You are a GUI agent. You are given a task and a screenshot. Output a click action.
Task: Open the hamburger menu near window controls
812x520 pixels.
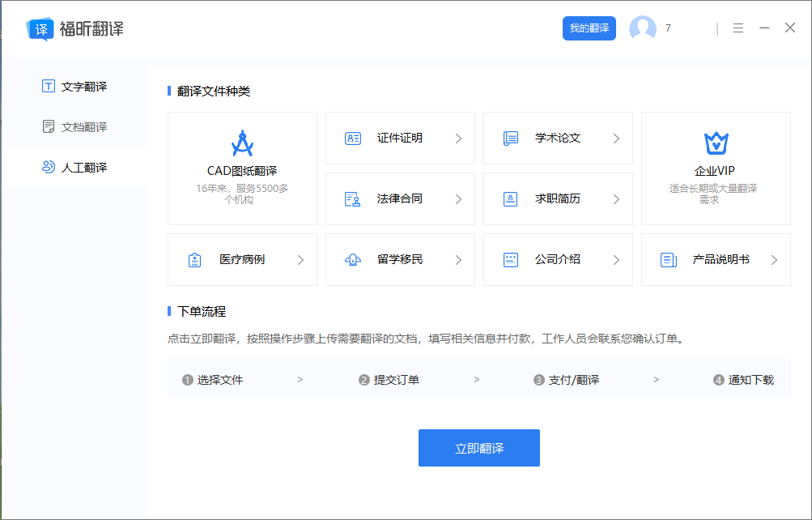click(738, 27)
